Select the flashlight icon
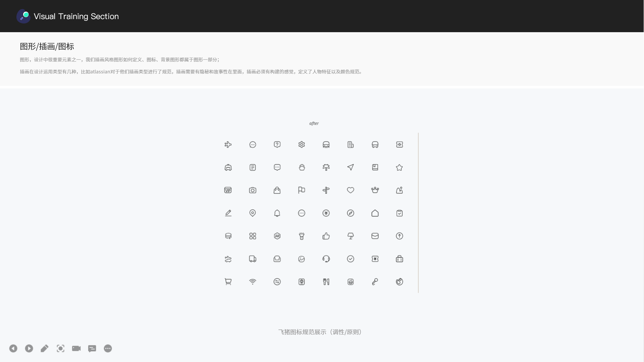Image resolution: width=644 pixels, height=362 pixels. 302,236
